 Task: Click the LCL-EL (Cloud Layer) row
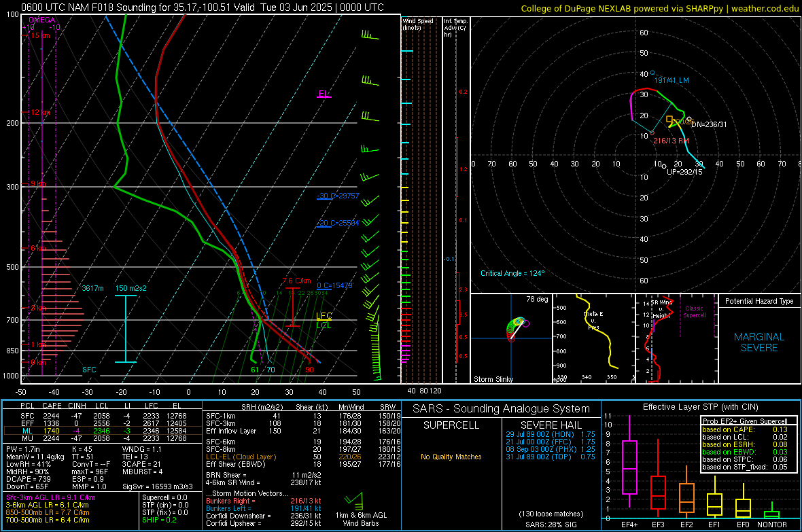click(x=304, y=457)
